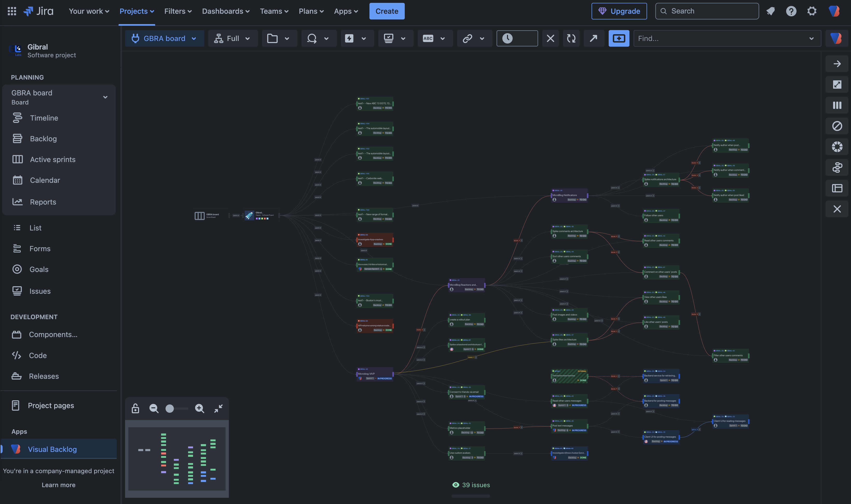
Task: Click the collapse arrows icon in minimap
Action: pos(218,409)
